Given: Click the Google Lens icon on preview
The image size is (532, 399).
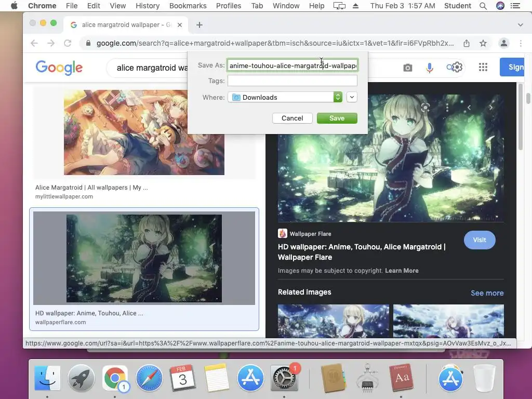Looking at the screenshot, I should click(425, 108).
